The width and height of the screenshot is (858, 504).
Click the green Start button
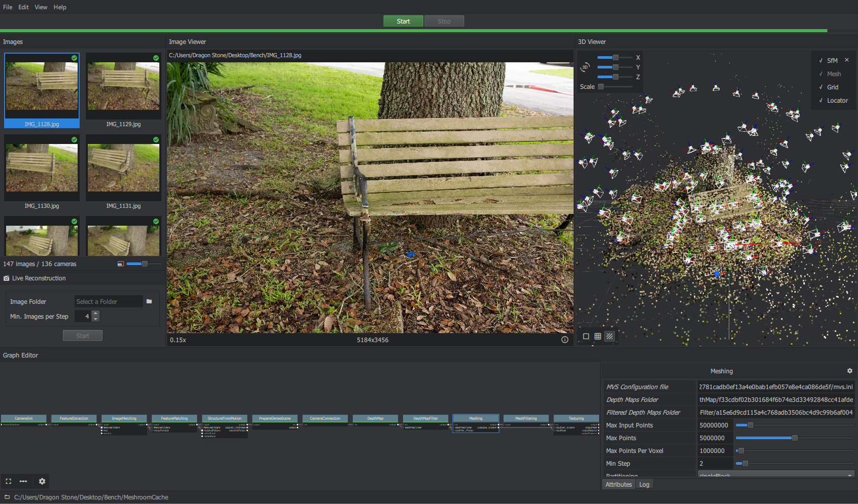click(x=403, y=21)
